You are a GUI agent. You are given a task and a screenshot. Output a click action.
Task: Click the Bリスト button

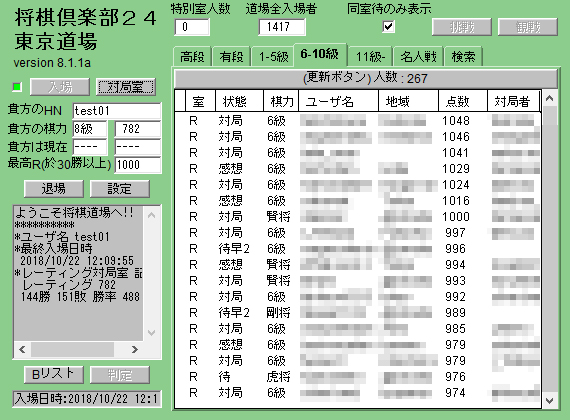pyautogui.click(x=54, y=375)
